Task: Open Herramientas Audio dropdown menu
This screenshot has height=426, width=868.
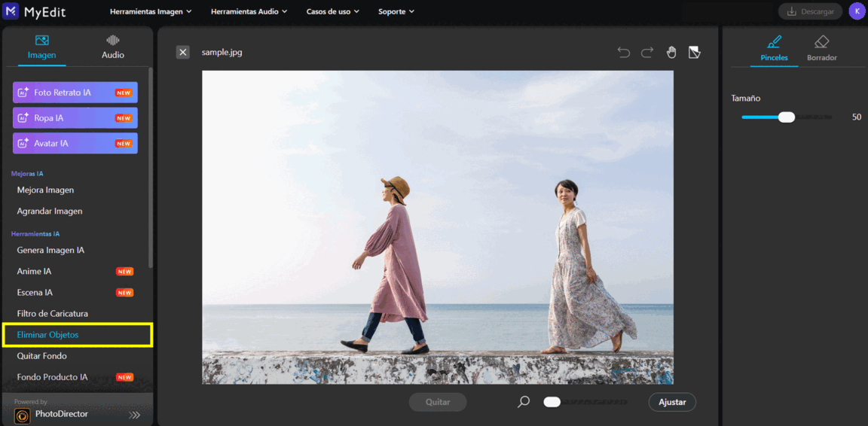Action: click(x=249, y=11)
